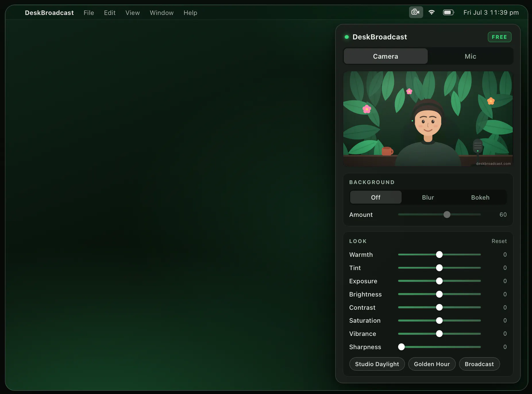Switch to the Mic tab
This screenshot has height=394, width=532.
pyautogui.click(x=470, y=56)
